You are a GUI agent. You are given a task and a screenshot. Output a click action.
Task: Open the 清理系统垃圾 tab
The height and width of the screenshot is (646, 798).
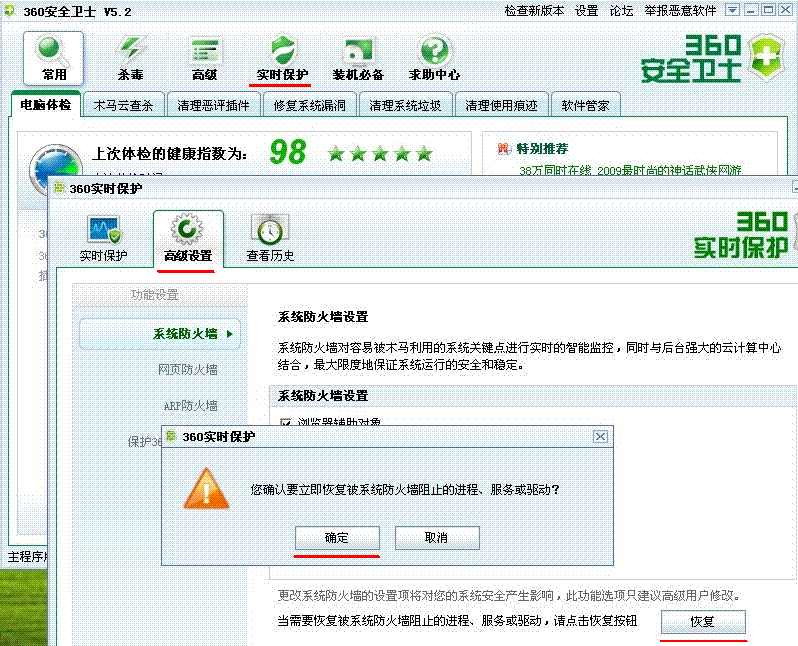405,105
